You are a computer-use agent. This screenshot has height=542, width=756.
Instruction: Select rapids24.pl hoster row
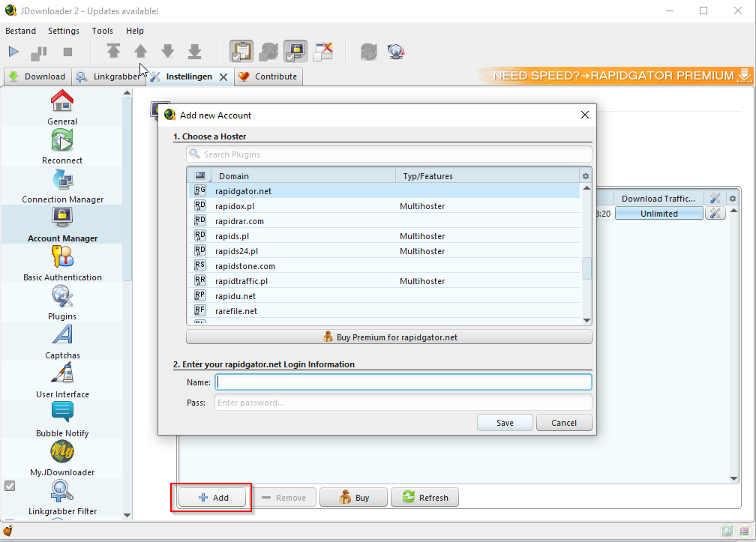point(383,251)
